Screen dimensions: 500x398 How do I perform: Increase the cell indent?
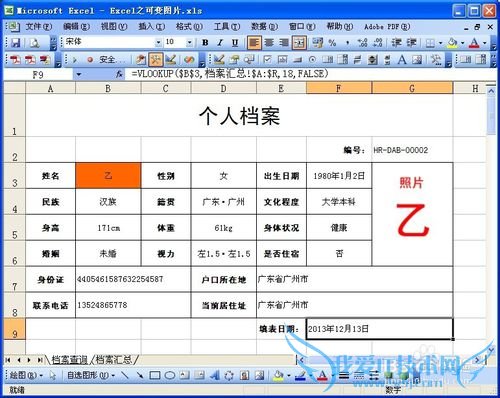411,43
